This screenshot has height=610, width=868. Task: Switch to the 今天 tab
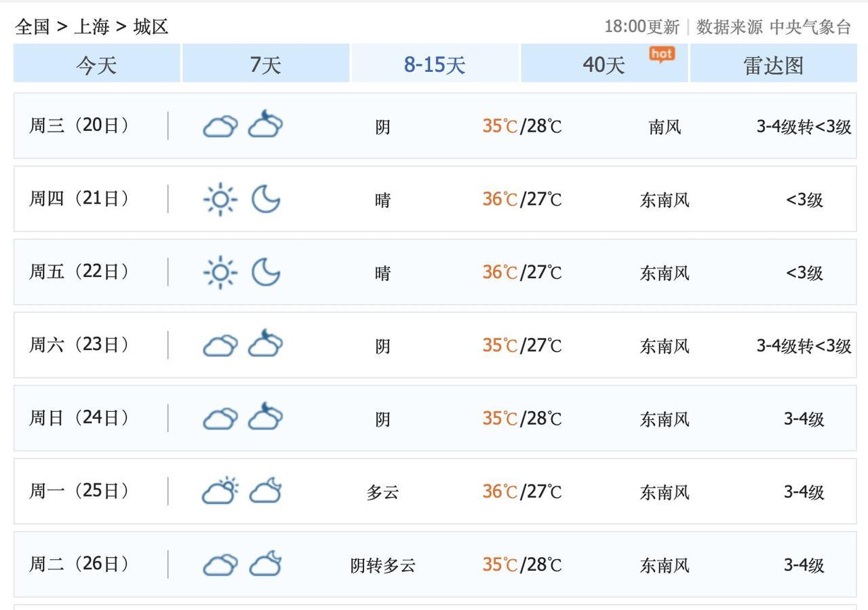point(96,65)
